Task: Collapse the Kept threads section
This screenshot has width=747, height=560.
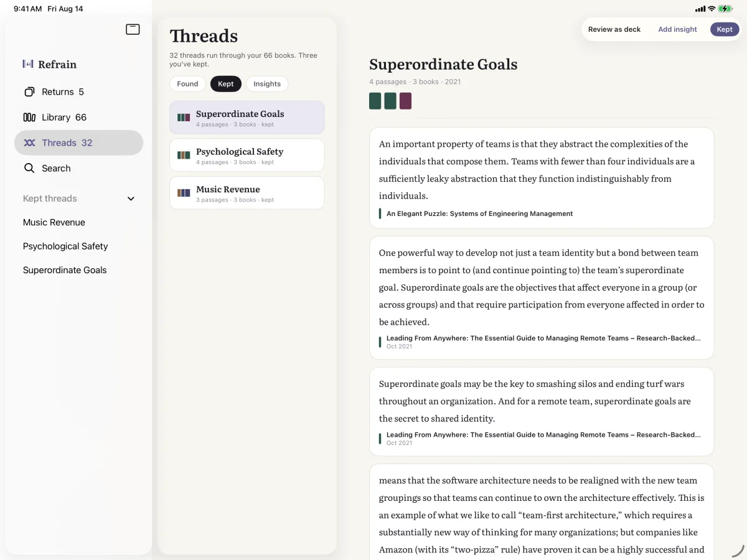Action: [x=131, y=199]
